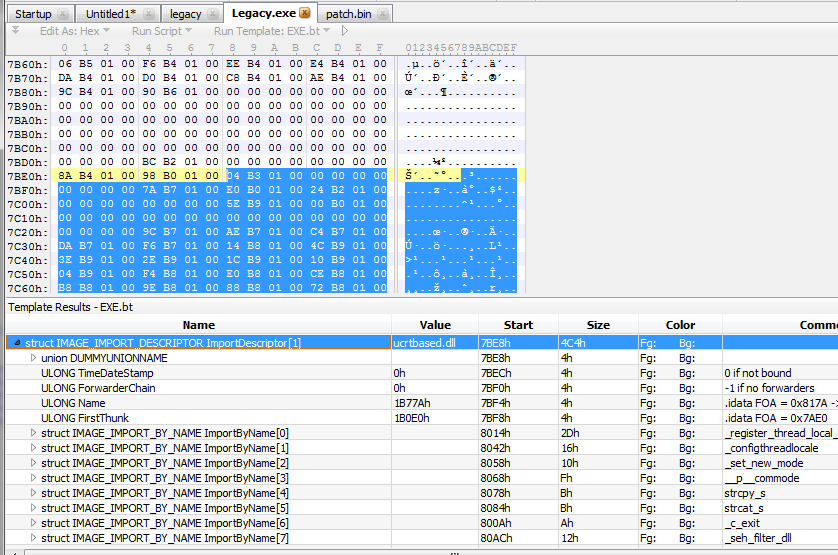Image resolution: width=838 pixels, height=555 pixels.
Task: Open the Run Script dropdown
Action: tap(160, 31)
